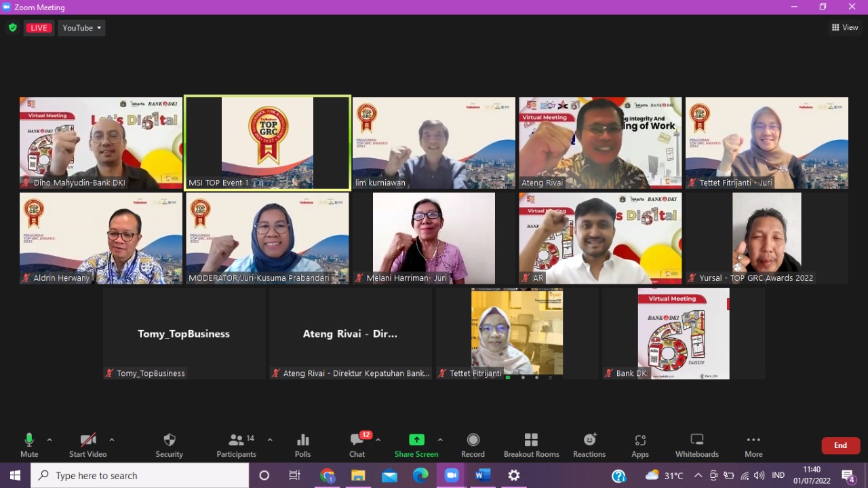Toggle the microphone Mute button

[29, 445]
